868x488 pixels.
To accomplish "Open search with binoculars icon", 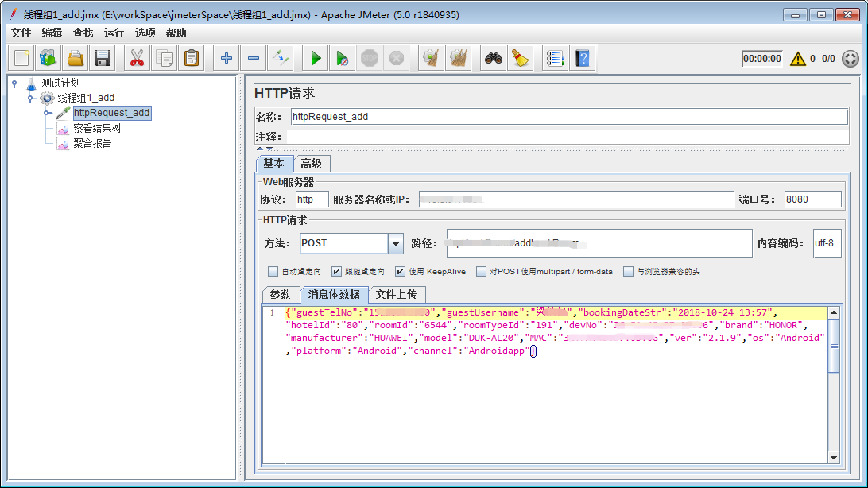I will pyautogui.click(x=494, y=58).
